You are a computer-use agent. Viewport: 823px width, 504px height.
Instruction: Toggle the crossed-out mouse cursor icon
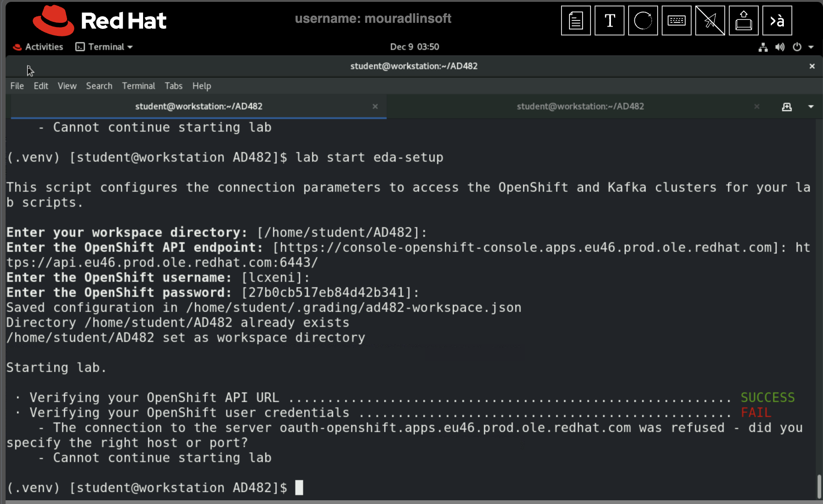[710, 21]
